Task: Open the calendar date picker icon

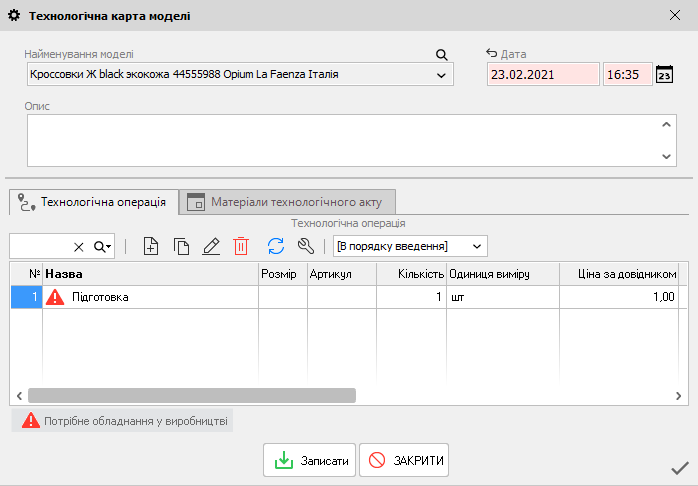Action: click(665, 75)
